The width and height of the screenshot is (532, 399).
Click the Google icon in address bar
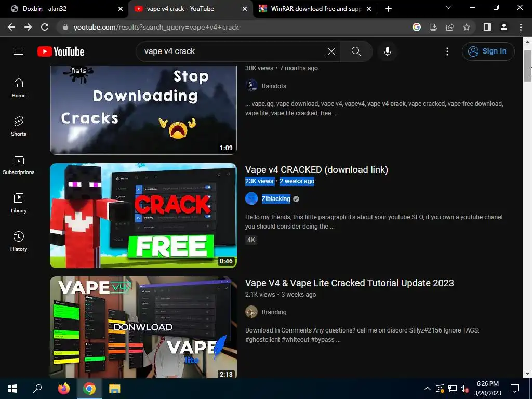416,27
